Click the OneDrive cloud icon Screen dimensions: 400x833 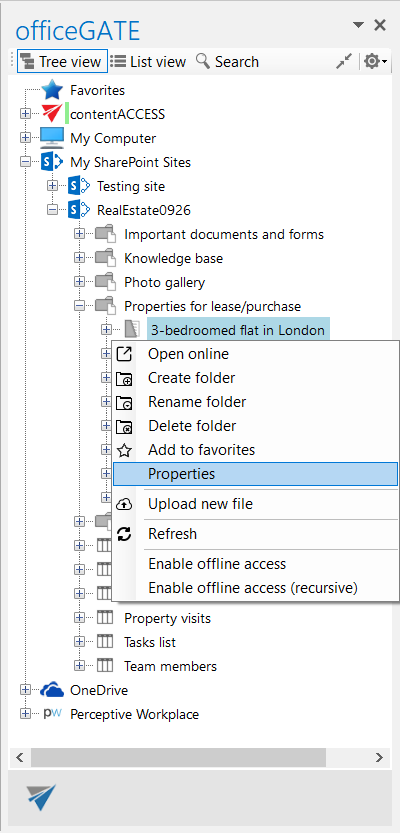pos(52,690)
